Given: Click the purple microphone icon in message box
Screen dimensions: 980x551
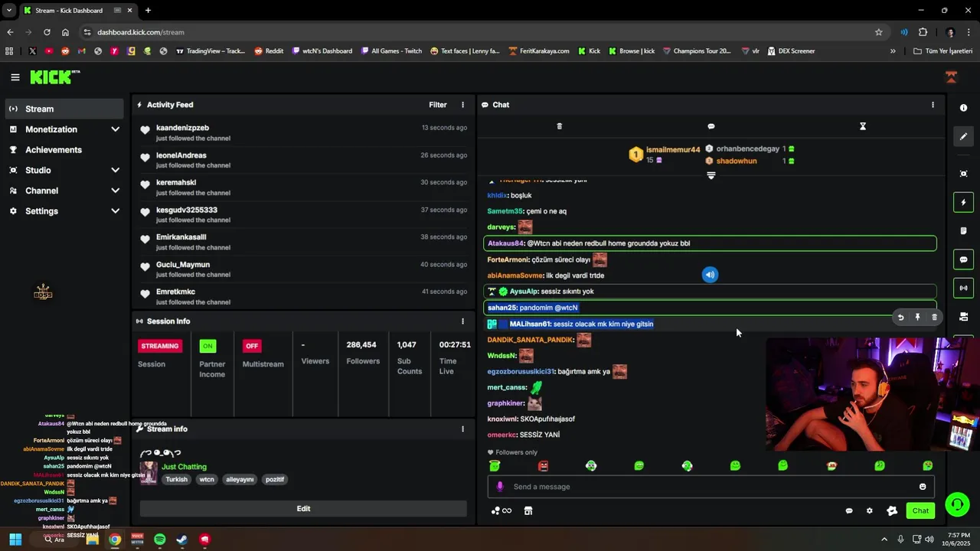Looking at the screenshot, I should click(x=500, y=487).
